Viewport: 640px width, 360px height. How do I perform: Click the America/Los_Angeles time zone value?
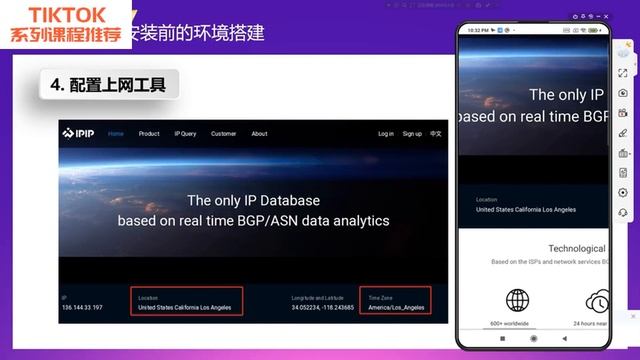[396, 307]
